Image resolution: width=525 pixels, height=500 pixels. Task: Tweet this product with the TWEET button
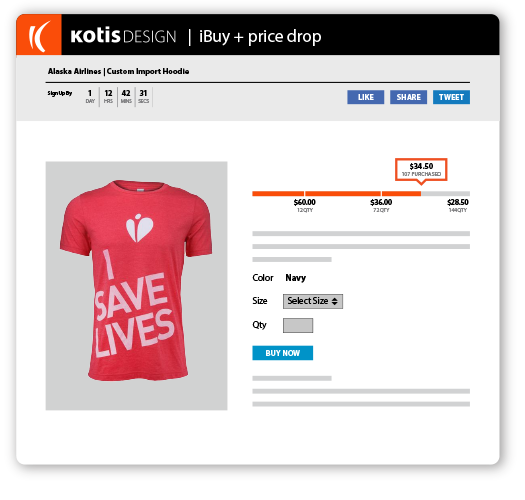tap(451, 97)
